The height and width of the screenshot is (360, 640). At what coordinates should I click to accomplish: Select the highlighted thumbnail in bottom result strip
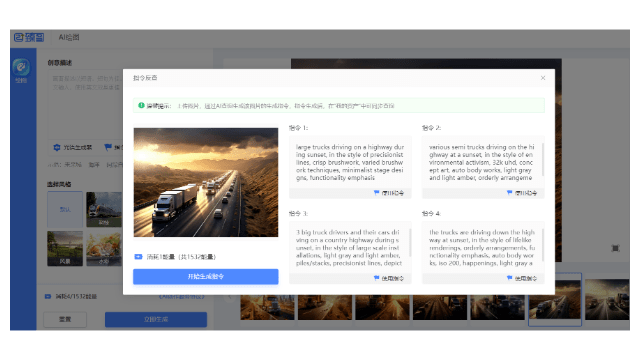click(x=555, y=299)
